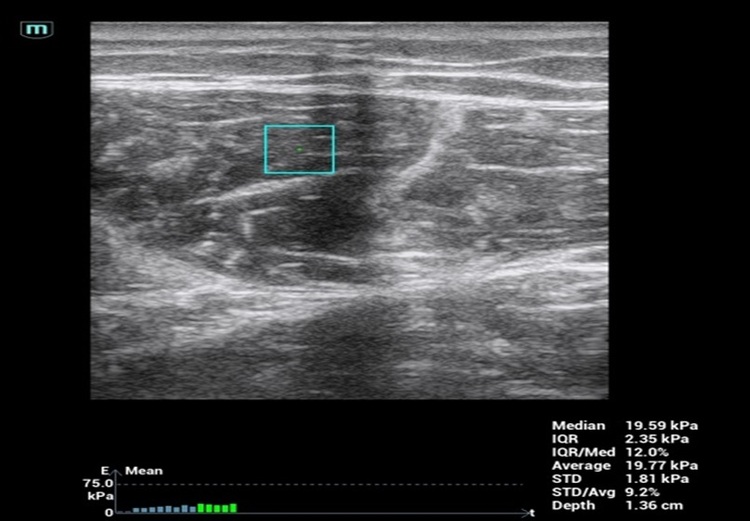Image resolution: width=750 pixels, height=521 pixels.
Task: Click the green bars in the E Mean chart
Action: tap(217, 508)
